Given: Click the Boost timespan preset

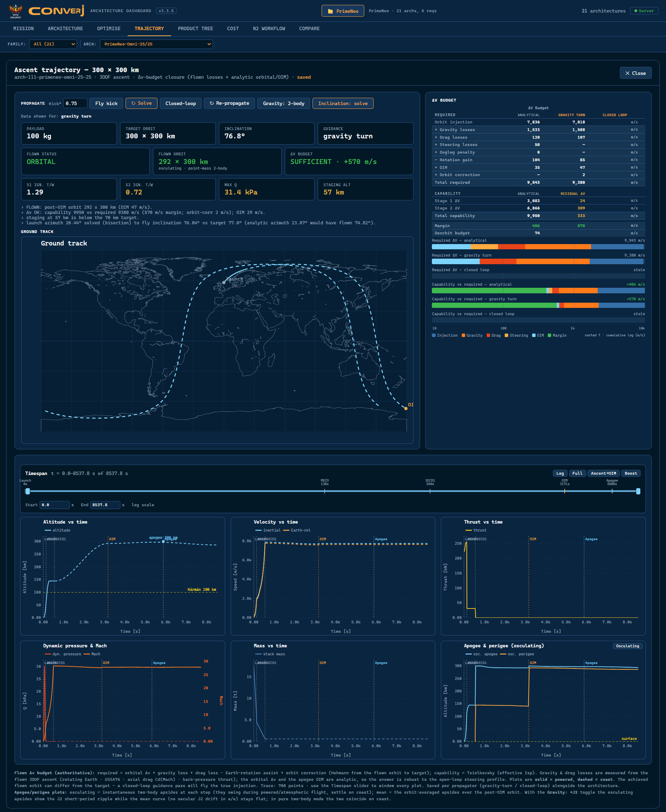Looking at the screenshot, I should click(x=631, y=473).
